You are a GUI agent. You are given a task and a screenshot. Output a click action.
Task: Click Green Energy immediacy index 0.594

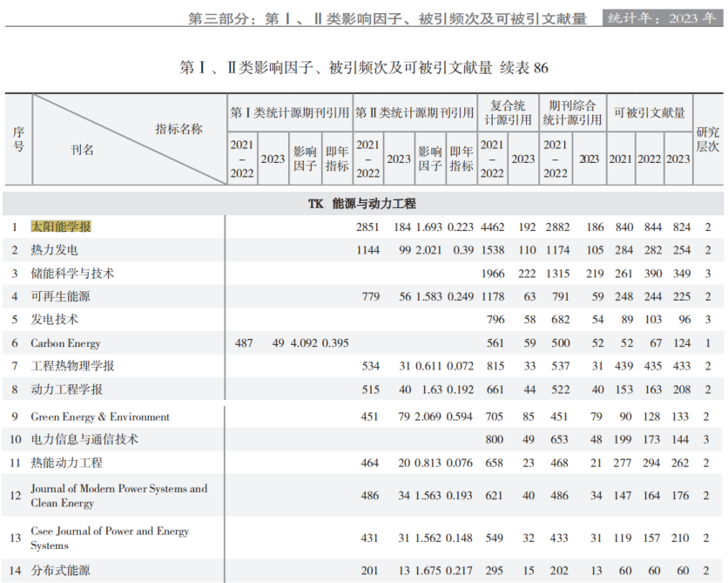tap(459, 417)
